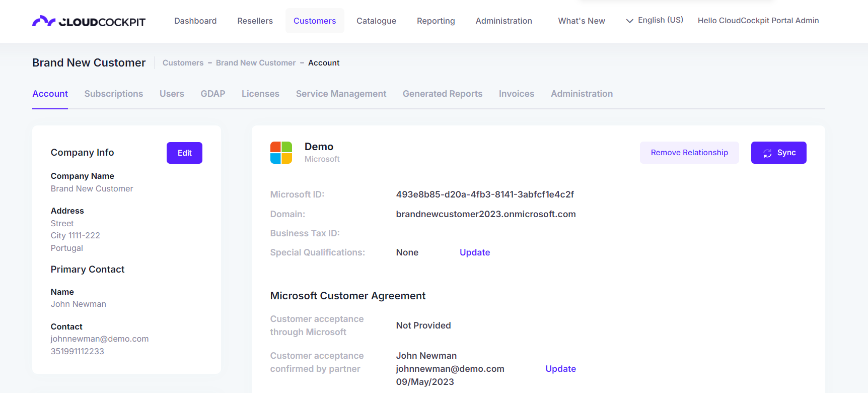Click the 09/May/2023 acceptance date
This screenshot has width=868, height=393.
(425, 382)
